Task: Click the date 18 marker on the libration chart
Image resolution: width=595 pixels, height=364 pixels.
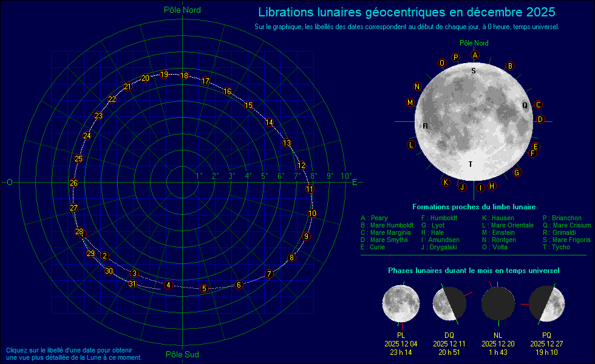Action: tap(184, 76)
